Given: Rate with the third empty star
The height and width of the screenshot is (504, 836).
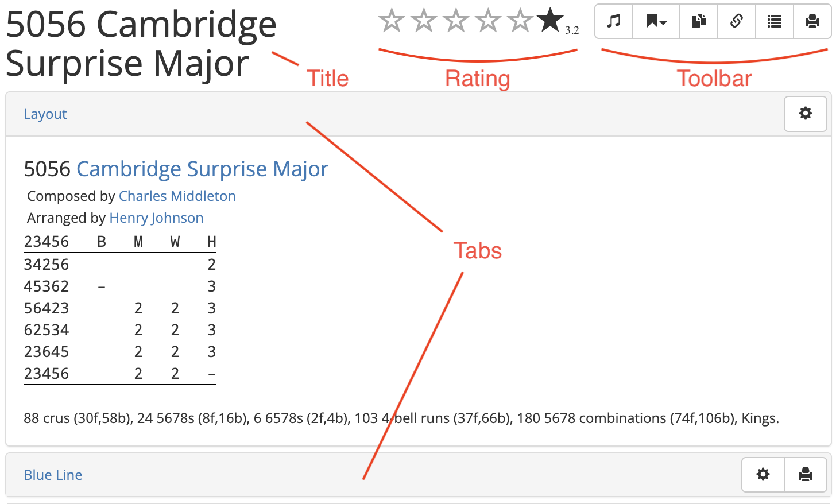Looking at the screenshot, I should (456, 21).
